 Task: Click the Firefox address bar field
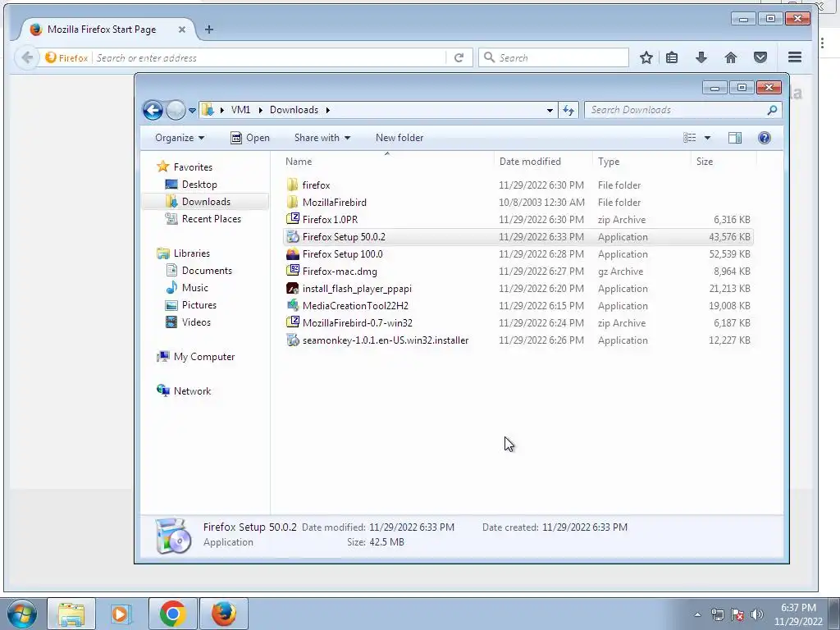coord(269,58)
